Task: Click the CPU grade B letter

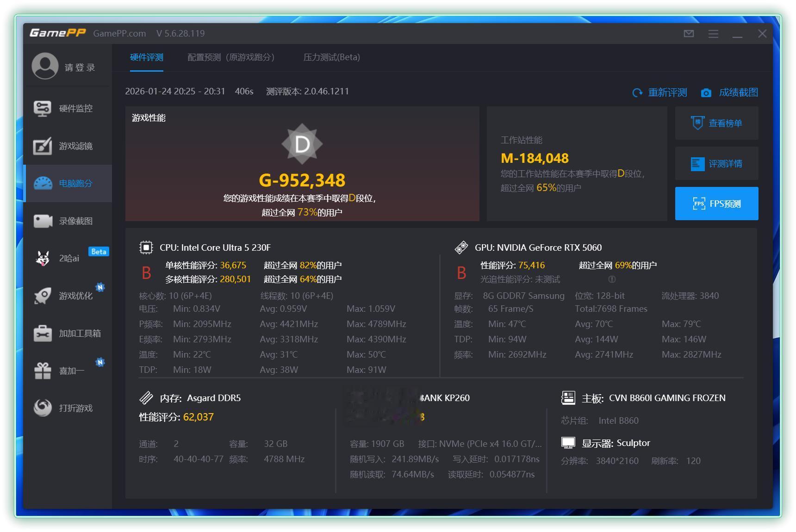Action: tap(146, 273)
